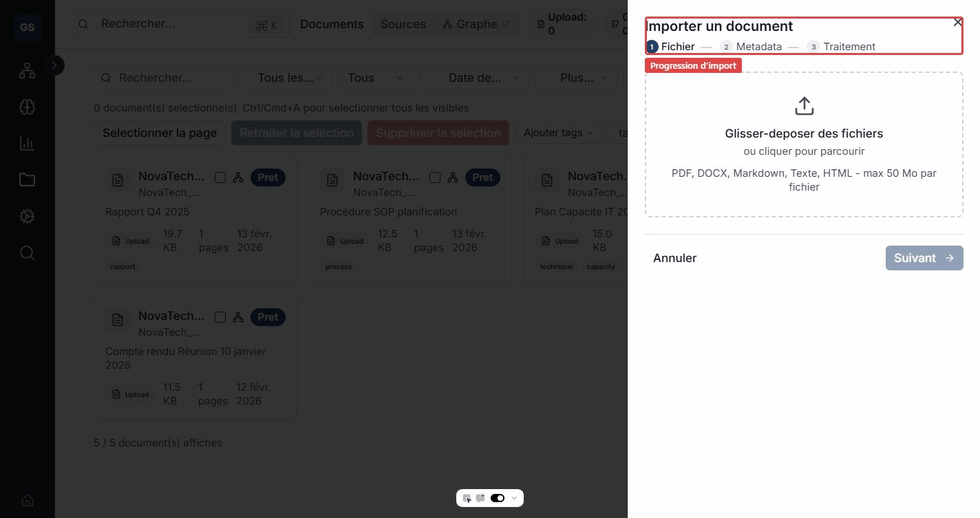Open the folder icon in the sidebar

[x=28, y=180]
